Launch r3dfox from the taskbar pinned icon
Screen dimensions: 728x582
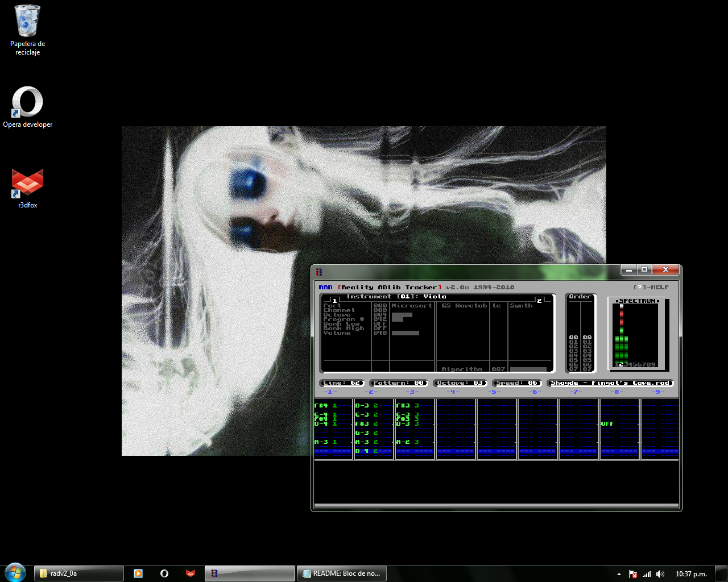click(191, 573)
